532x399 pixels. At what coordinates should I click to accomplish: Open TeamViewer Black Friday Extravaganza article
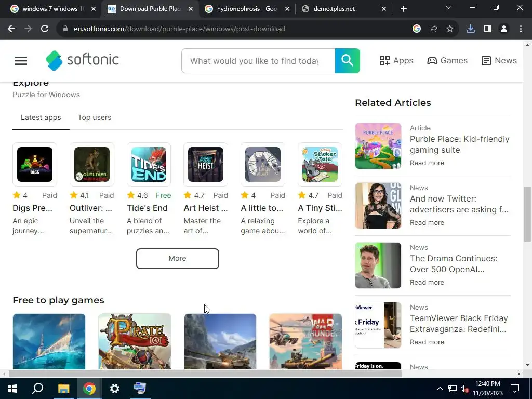click(459, 324)
